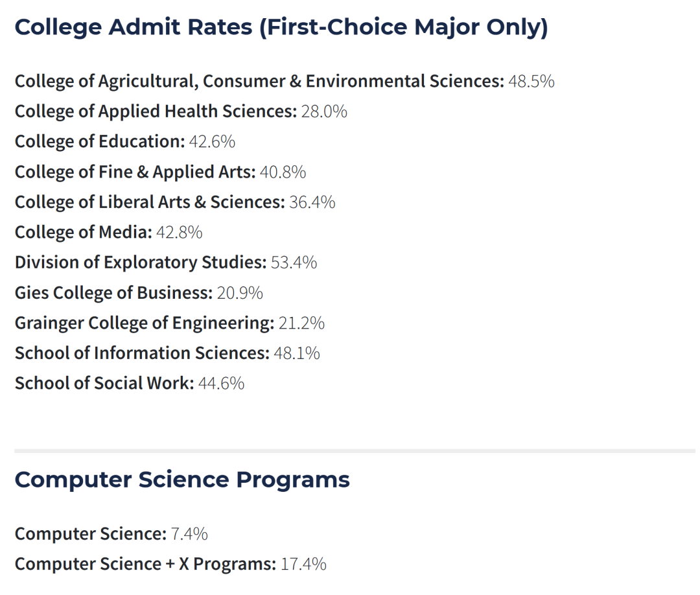Click the Agricultural, Consumer & Environmental Sciences label
700x595 pixels.
point(259,81)
